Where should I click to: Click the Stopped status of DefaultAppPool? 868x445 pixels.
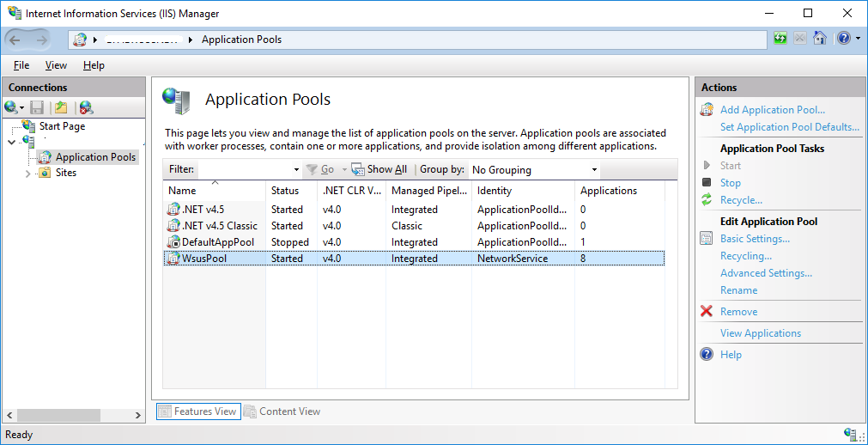tap(290, 242)
